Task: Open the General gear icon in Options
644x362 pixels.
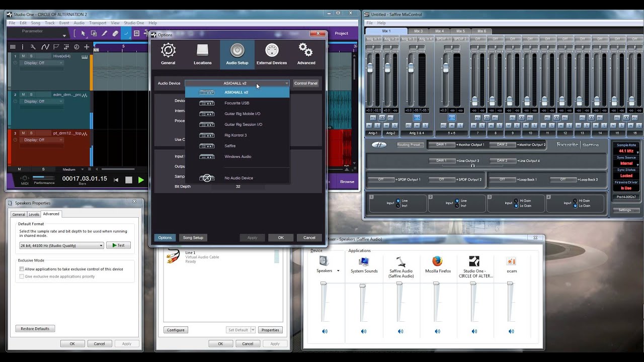Action: [x=168, y=50]
